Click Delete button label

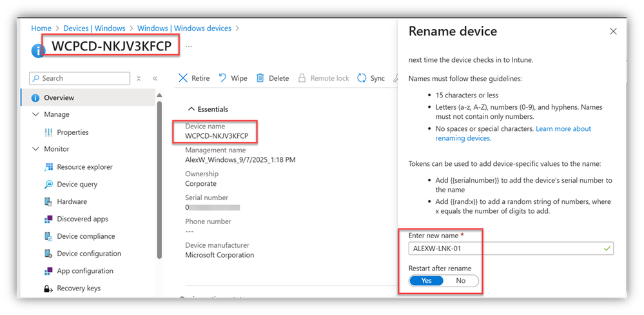(279, 78)
